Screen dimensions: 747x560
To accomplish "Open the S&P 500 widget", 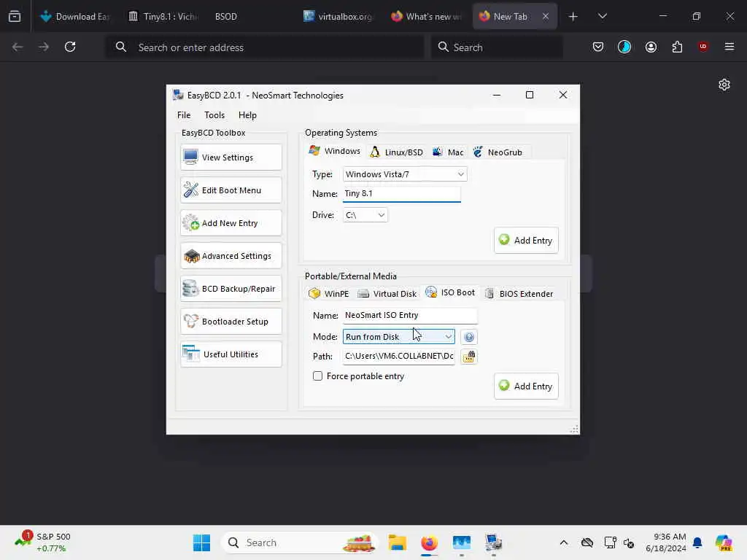I will [43, 542].
